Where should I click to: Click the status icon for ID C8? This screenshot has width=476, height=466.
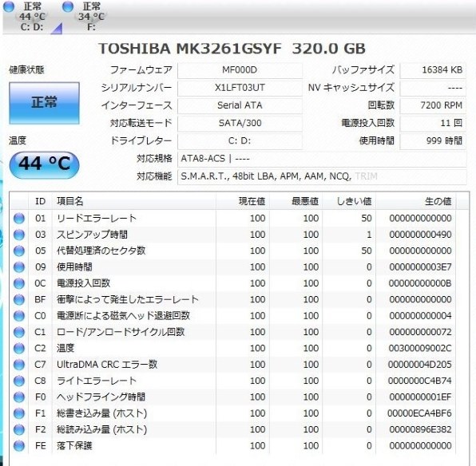[x=19, y=381]
